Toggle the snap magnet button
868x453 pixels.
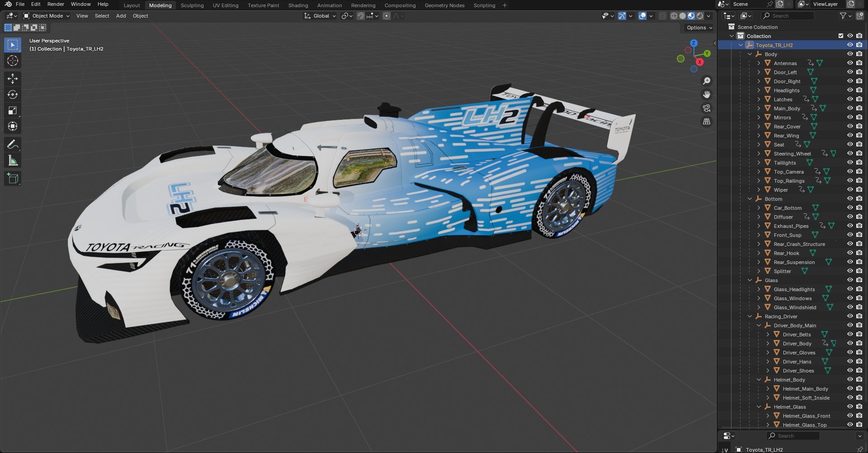coord(361,16)
